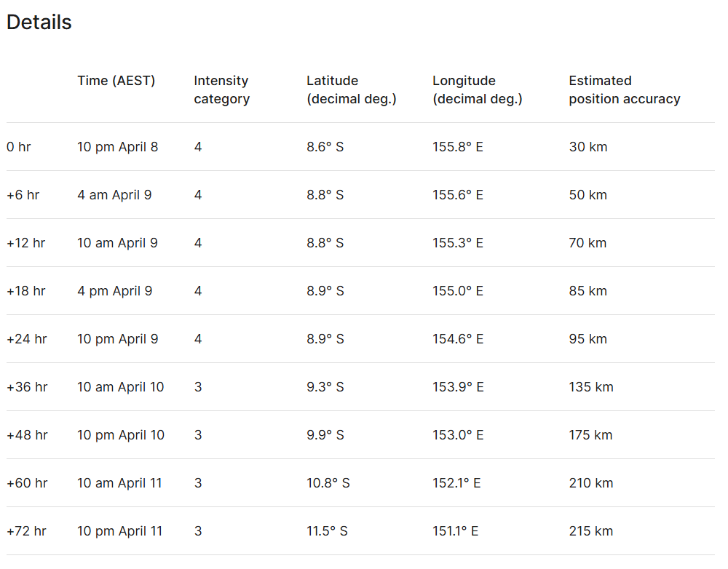The width and height of the screenshot is (728, 569).
Task: Select the +60 hr row label
Action: tap(26, 483)
